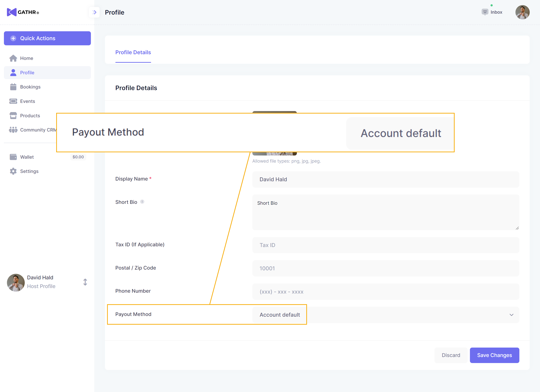Viewport: 540px width, 392px height.
Task: Click the Short Bio info icon
Action: (x=142, y=202)
